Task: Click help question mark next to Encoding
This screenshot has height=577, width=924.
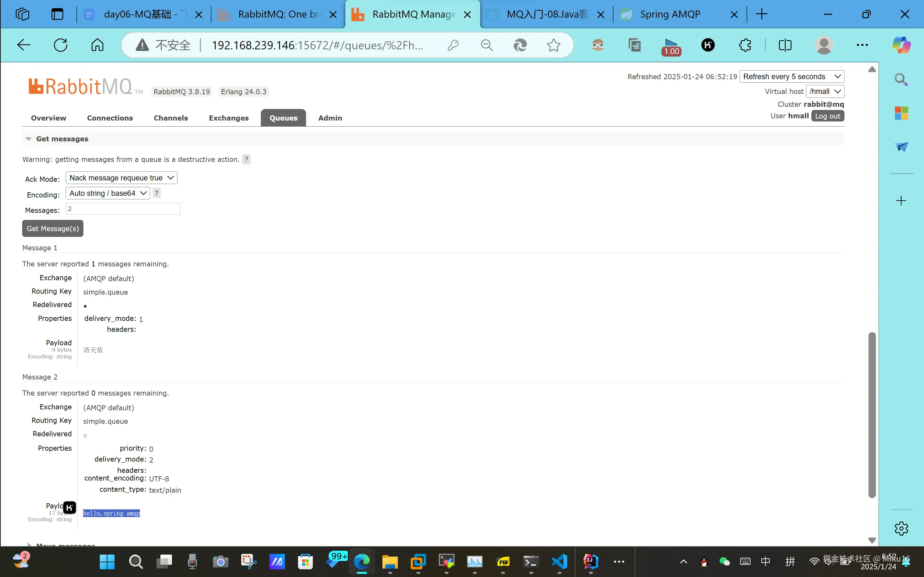Action: 157,194
